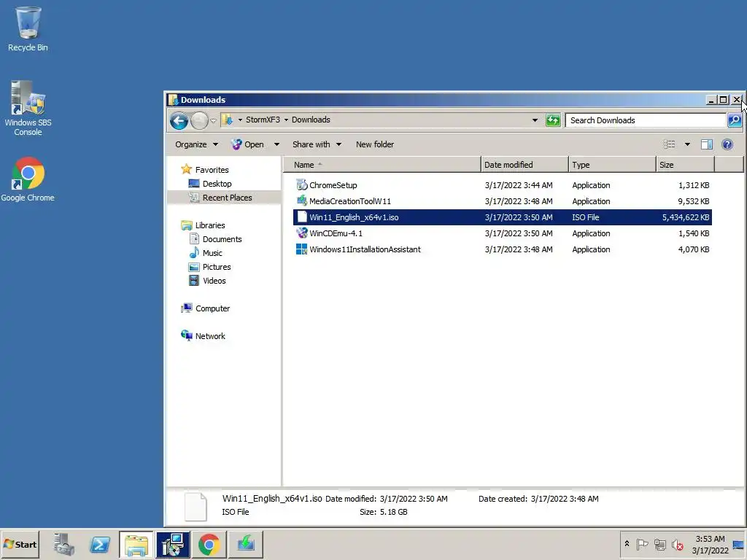This screenshot has width=747, height=560.
Task: Click the 9,532 KB size value
Action: [x=693, y=201]
